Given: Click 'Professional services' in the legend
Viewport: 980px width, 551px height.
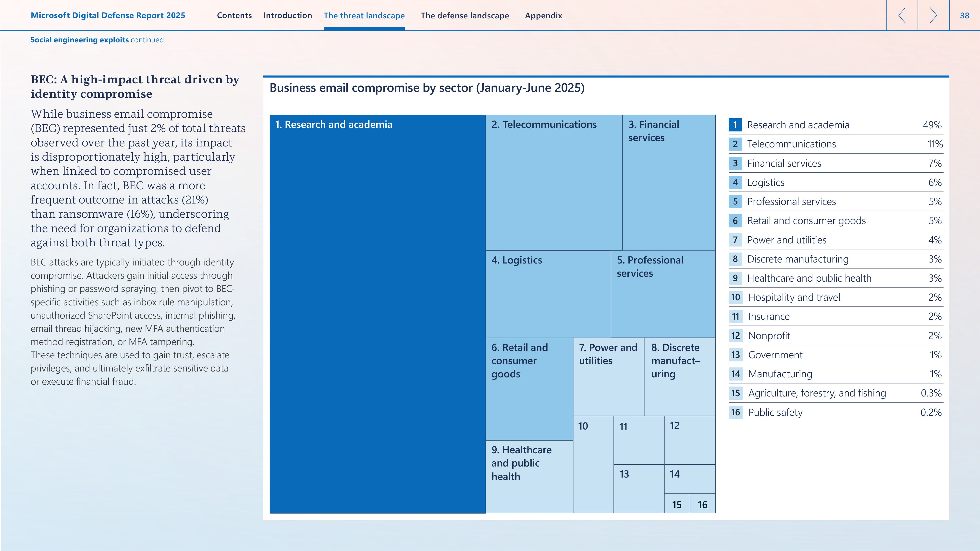Looking at the screenshot, I should coord(791,202).
